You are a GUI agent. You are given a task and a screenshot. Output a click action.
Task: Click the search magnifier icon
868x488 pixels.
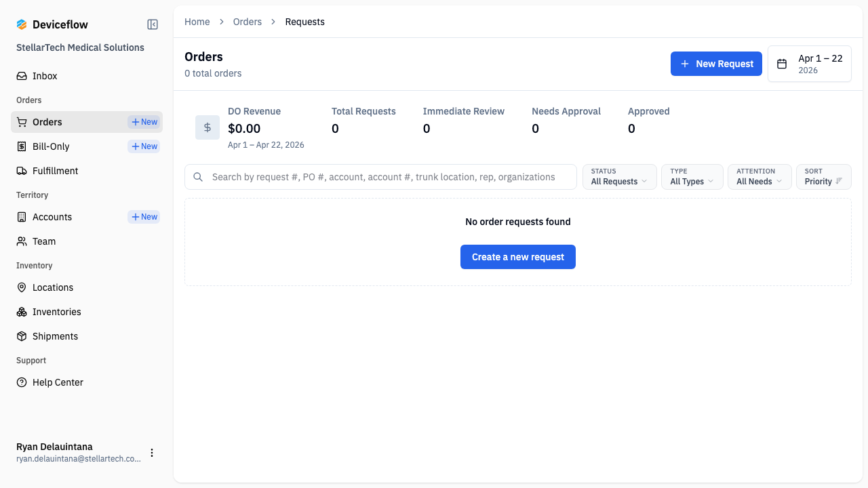[x=198, y=177]
